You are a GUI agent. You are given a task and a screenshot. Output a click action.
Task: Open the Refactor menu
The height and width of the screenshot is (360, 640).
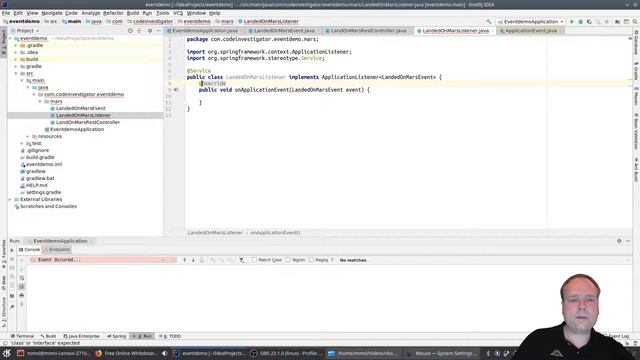[x=113, y=13]
